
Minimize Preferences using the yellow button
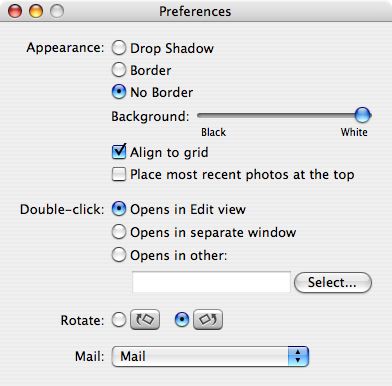(x=36, y=11)
